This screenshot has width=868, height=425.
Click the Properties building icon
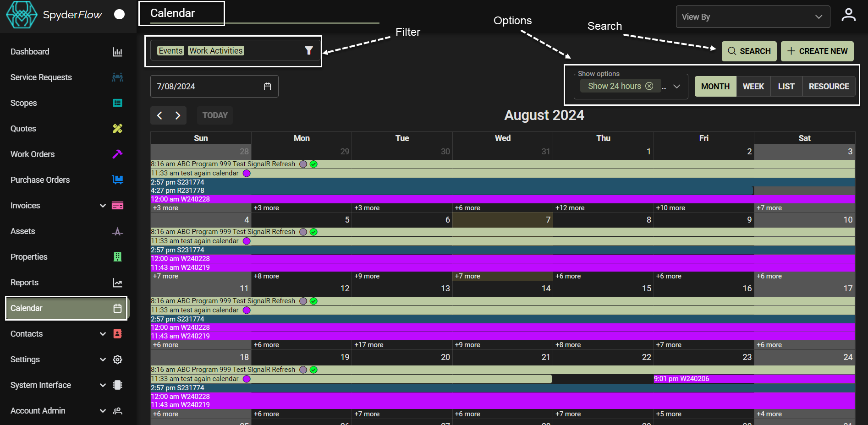pos(117,257)
